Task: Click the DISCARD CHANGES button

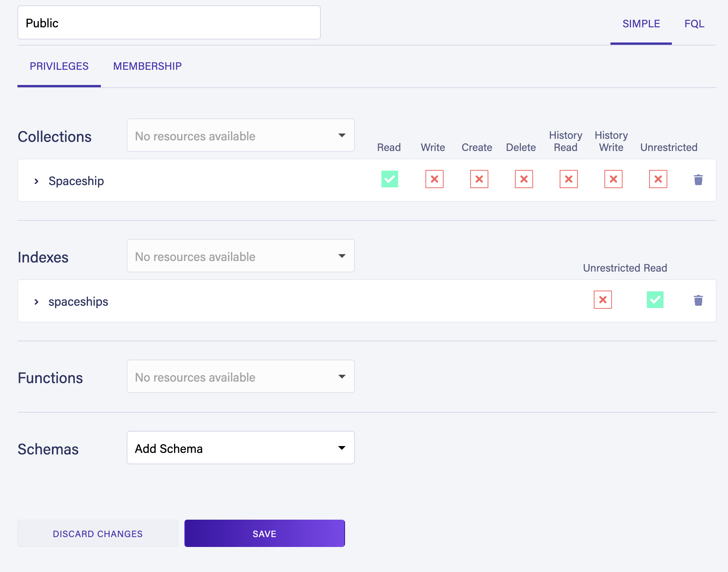Action: (98, 533)
